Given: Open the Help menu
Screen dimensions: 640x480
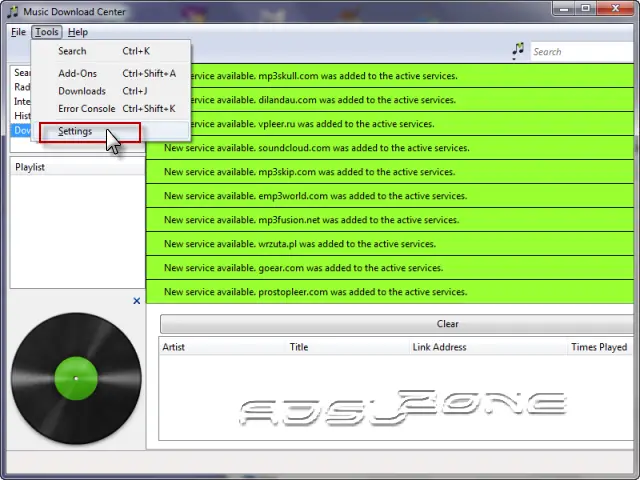Looking at the screenshot, I should tap(78, 32).
